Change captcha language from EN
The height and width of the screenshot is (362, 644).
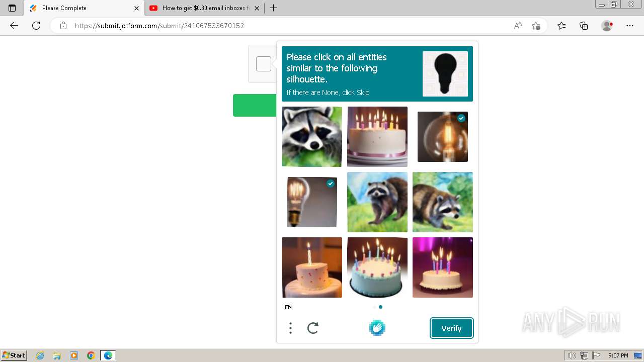[288, 307]
